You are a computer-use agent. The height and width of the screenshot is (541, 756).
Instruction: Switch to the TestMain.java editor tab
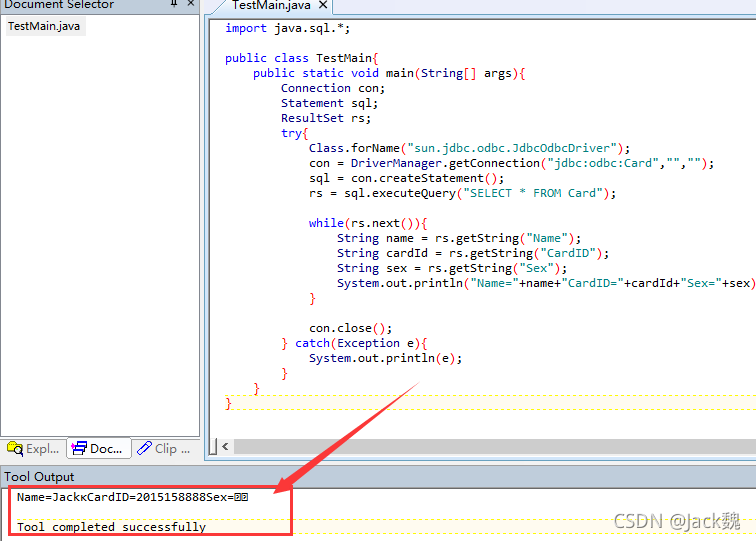tap(270, 5)
